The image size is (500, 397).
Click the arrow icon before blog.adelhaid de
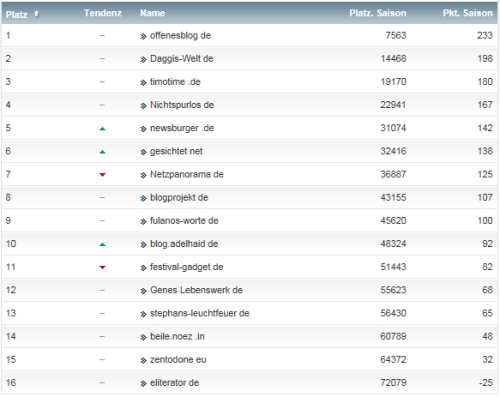pyautogui.click(x=143, y=245)
